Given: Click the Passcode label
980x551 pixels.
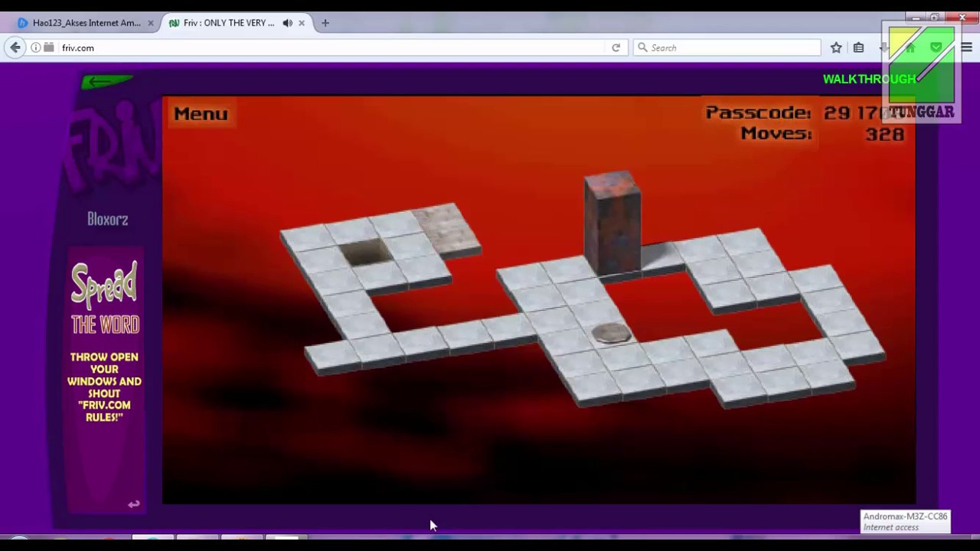Looking at the screenshot, I should coord(758,112).
